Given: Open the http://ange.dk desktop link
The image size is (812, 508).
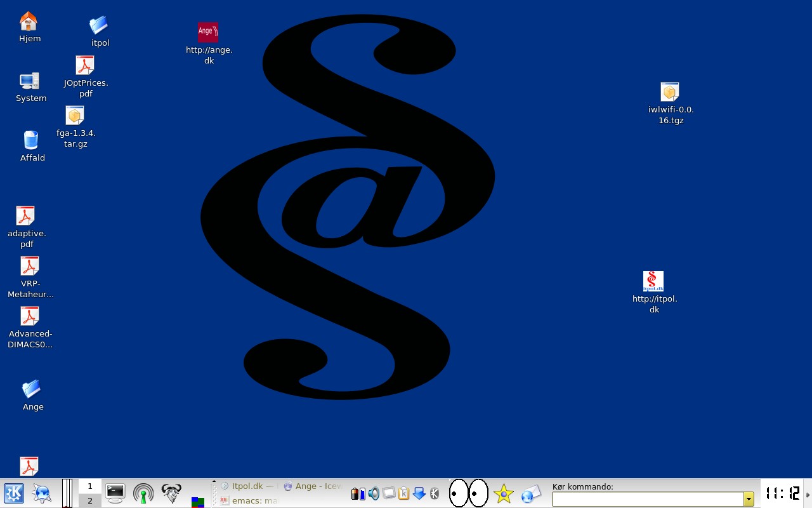Looking at the screenshot, I should coord(208,33).
